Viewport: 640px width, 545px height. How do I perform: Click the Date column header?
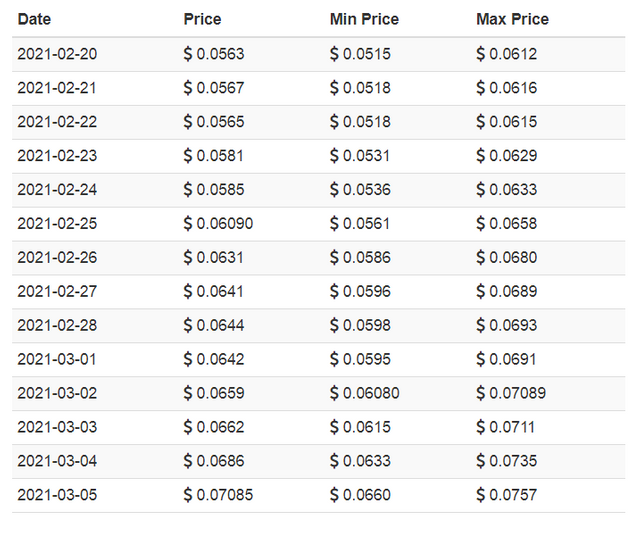pos(34,19)
